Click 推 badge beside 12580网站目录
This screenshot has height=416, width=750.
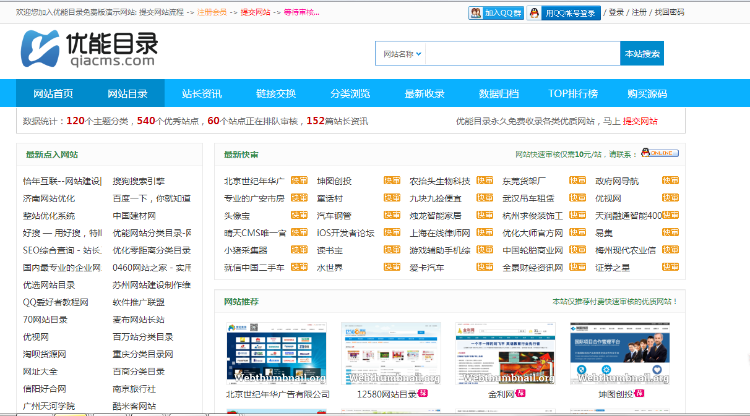pyautogui.click(x=423, y=393)
